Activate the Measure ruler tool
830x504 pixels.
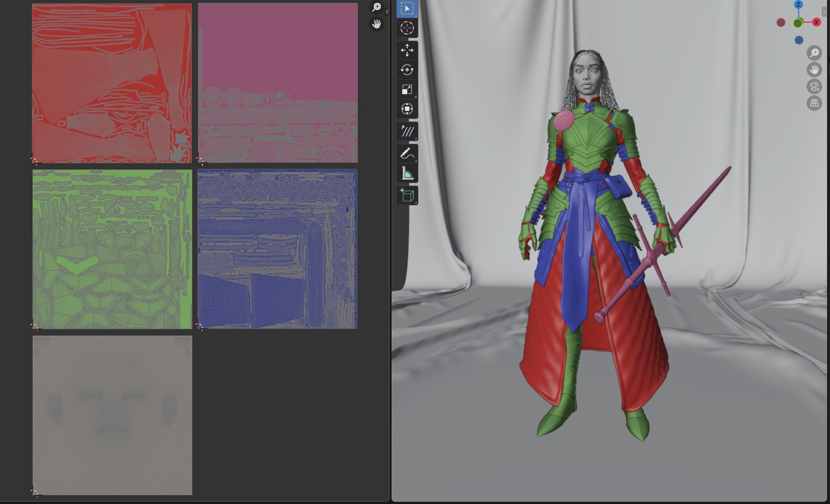point(407,173)
